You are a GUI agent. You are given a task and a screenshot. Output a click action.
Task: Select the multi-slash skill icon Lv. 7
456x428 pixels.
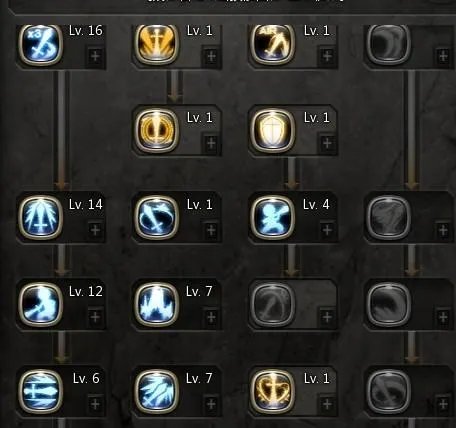[157, 391]
